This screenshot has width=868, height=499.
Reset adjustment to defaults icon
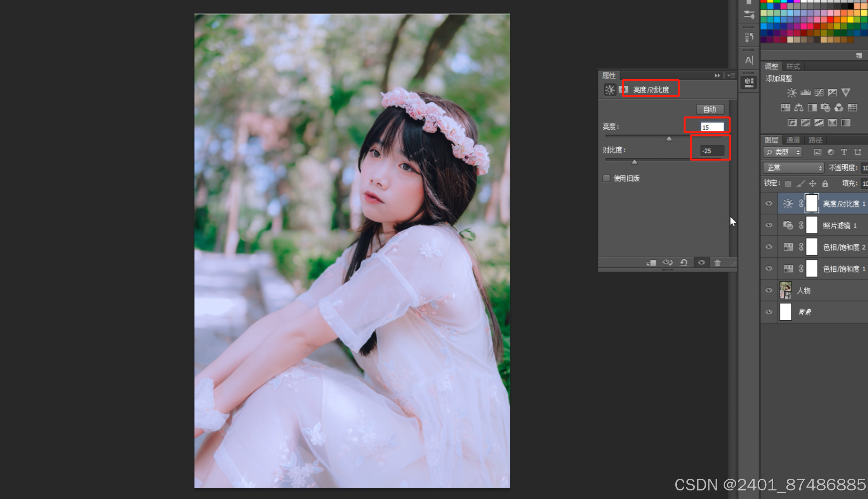684,263
